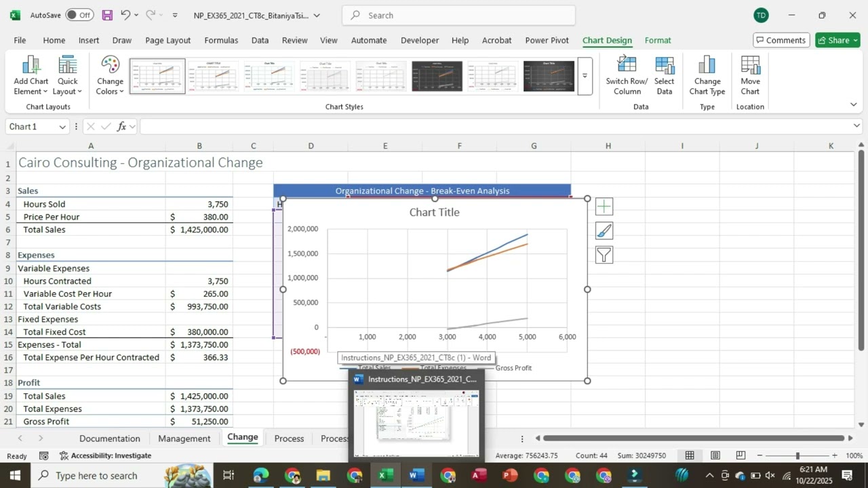Viewport: 868px width, 488px height.
Task: Expand the Undo history dropdown arrow
Action: pos(136,15)
